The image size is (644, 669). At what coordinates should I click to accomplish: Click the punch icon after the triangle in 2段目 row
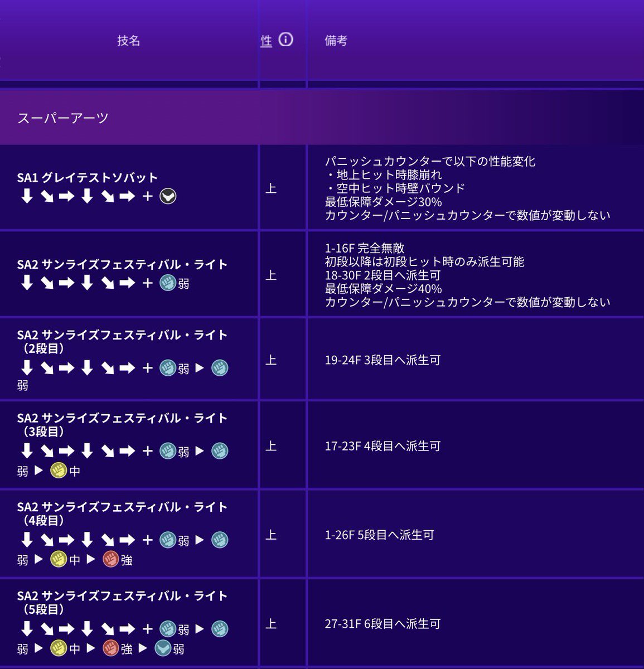220,368
